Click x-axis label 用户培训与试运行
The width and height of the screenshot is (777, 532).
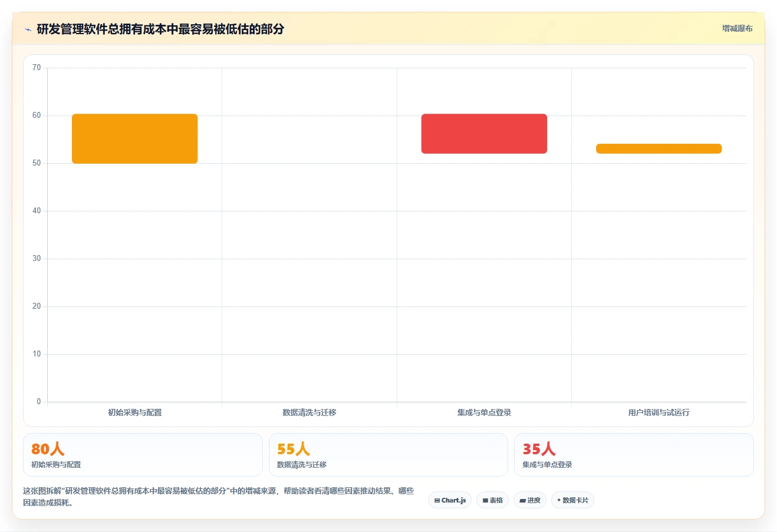[x=659, y=412]
